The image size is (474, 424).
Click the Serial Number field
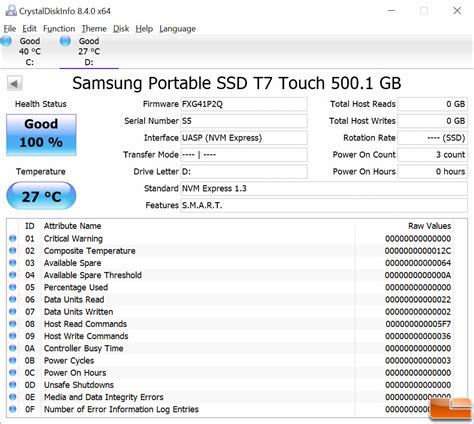point(244,121)
